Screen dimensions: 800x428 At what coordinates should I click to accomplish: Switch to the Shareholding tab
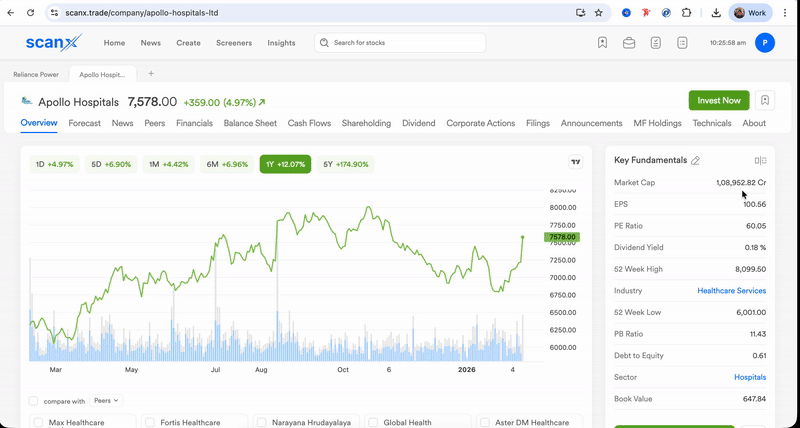coord(366,123)
